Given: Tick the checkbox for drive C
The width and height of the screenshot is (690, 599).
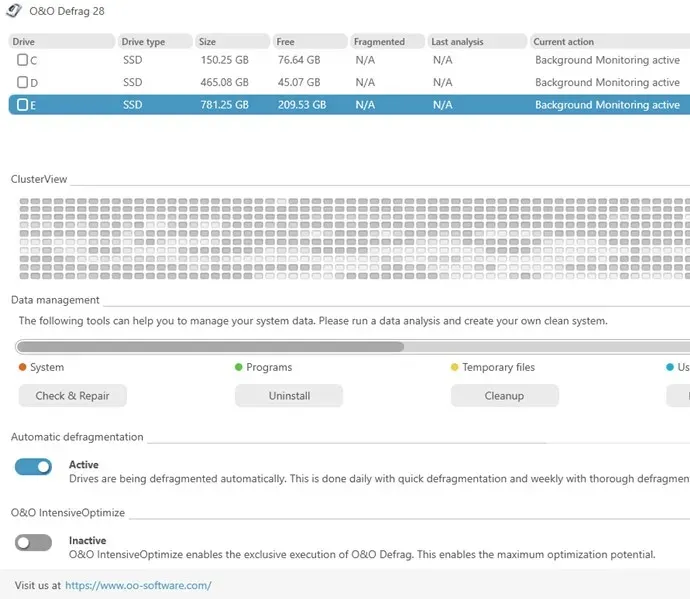Looking at the screenshot, I should 22,59.
